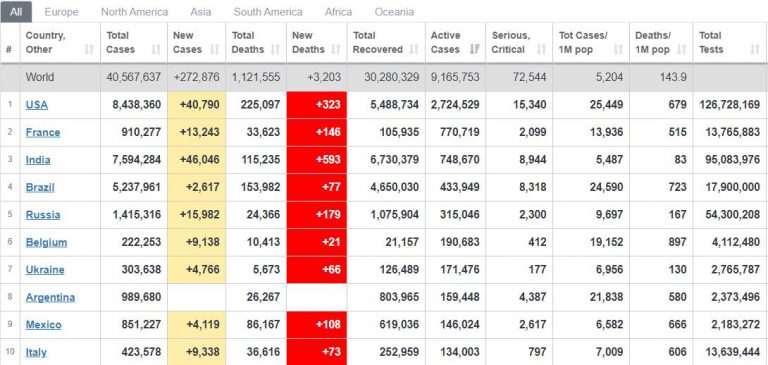Click the New Deaths sort icon
The image size is (768, 365).
336,49
